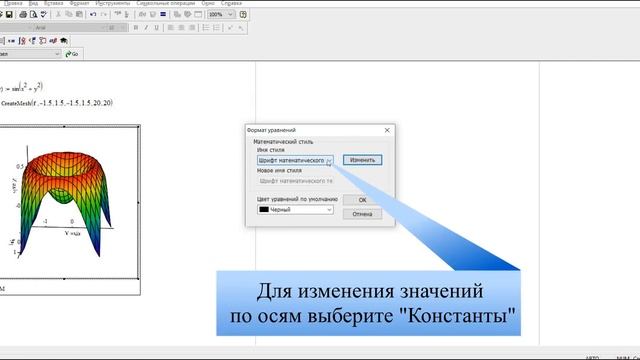Screen dimensions: 640x360
Task: Click the green Go button
Action: (x=72, y=54)
